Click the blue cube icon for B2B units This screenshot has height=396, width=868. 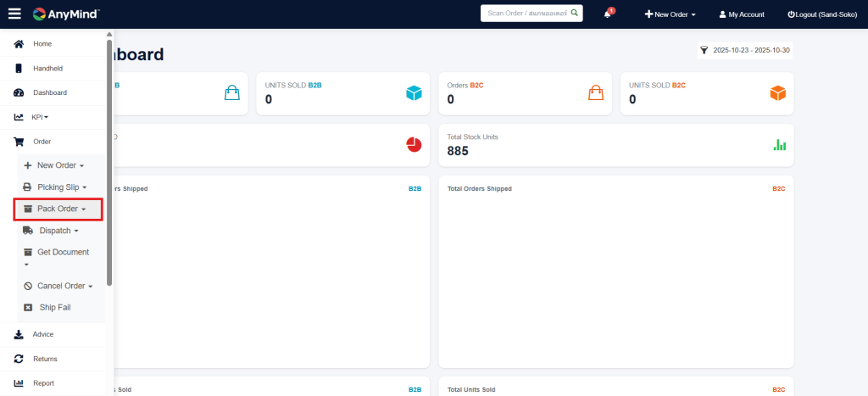tap(414, 93)
